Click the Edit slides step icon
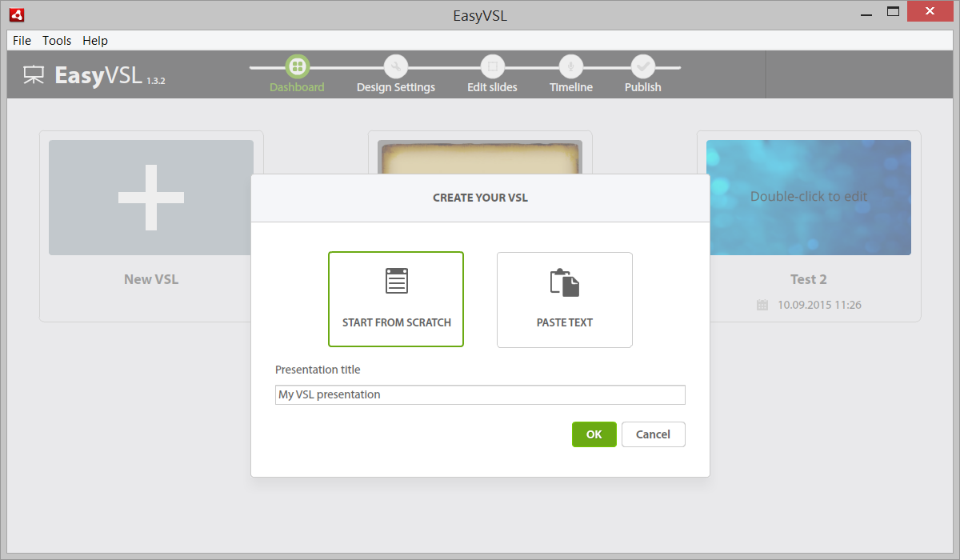The image size is (960, 560). (493, 66)
